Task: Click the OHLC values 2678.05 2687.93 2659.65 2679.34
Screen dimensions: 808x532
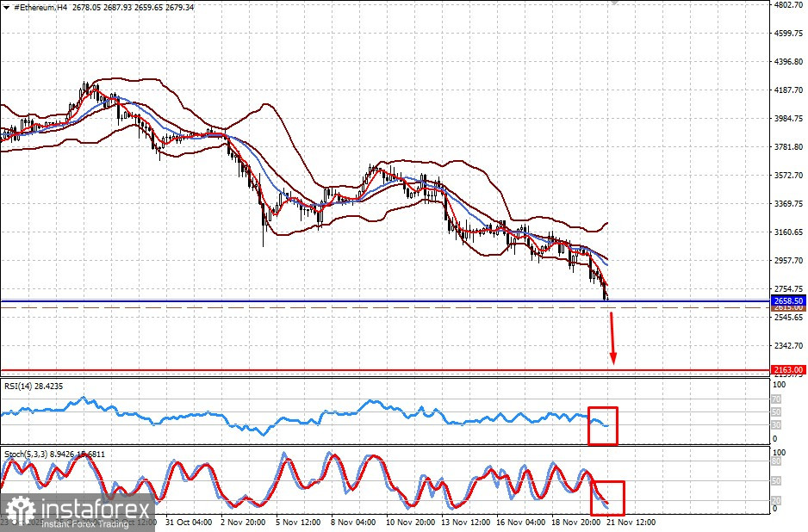Action: coord(133,8)
